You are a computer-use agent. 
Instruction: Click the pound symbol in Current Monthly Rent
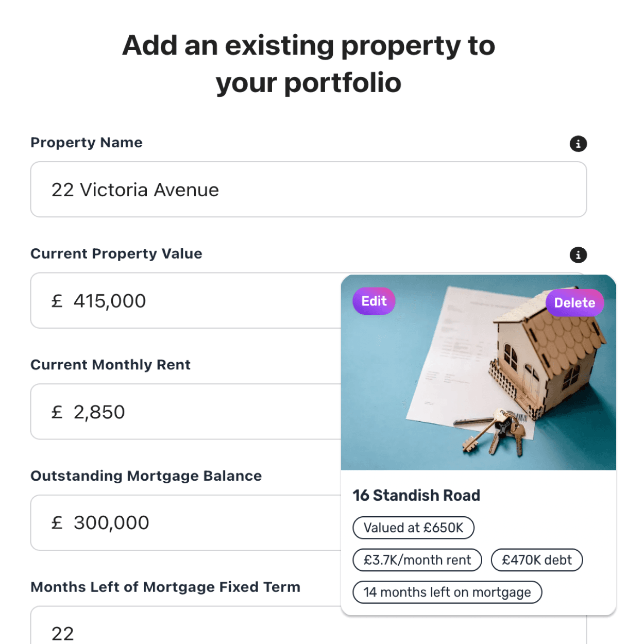pos(57,412)
